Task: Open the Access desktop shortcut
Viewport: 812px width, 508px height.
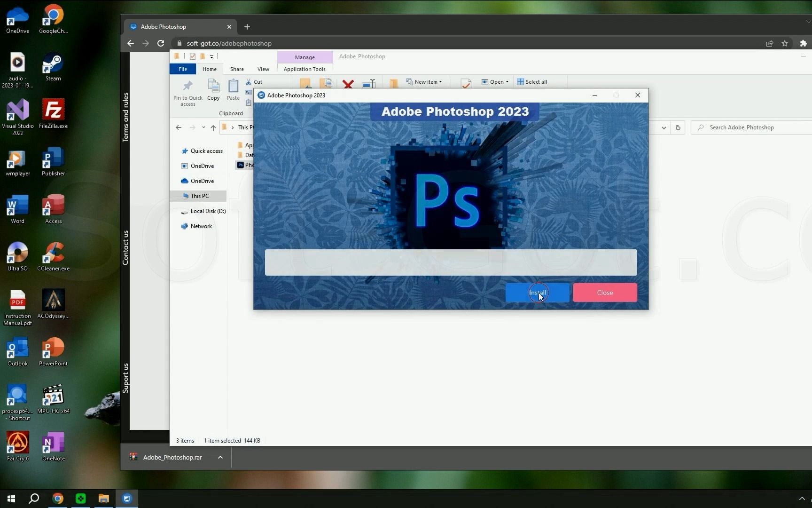Action: 53,209
